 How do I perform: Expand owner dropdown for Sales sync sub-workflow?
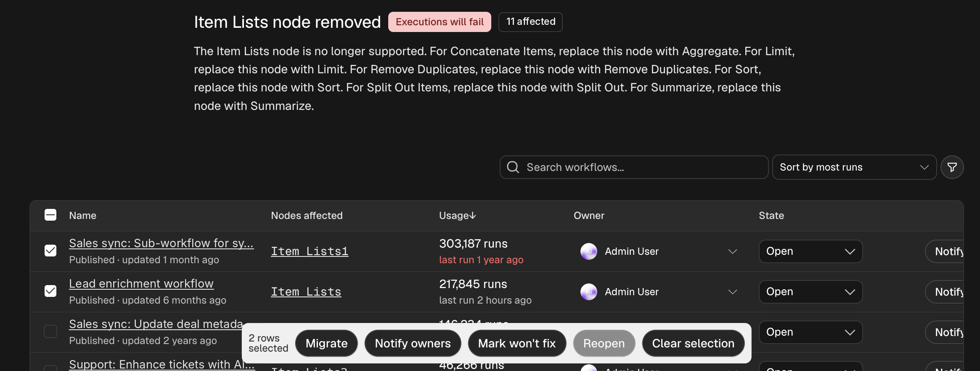[732, 251]
